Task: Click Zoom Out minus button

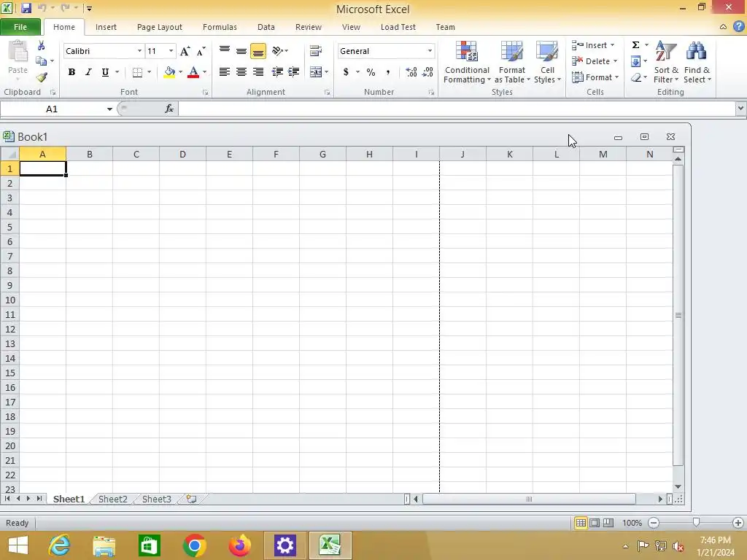Action: pyautogui.click(x=654, y=523)
